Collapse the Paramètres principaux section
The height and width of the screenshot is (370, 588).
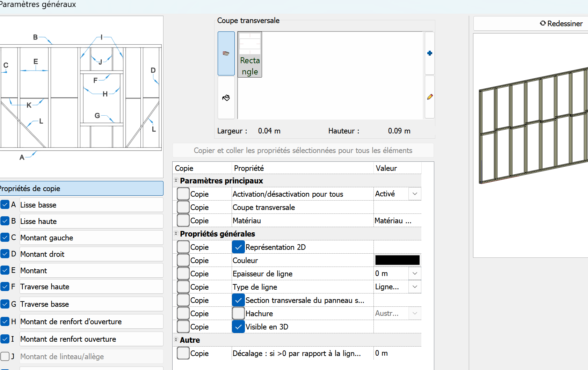176,181
